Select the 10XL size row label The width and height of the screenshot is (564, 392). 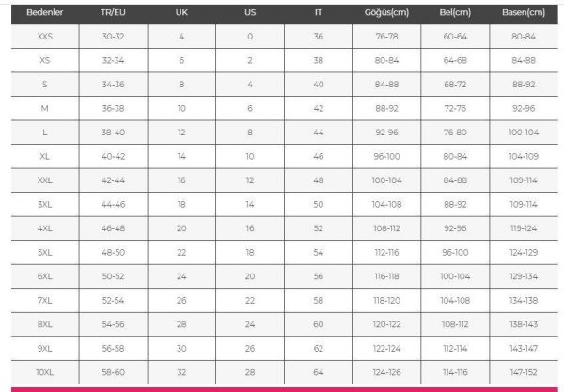click(x=44, y=372)
